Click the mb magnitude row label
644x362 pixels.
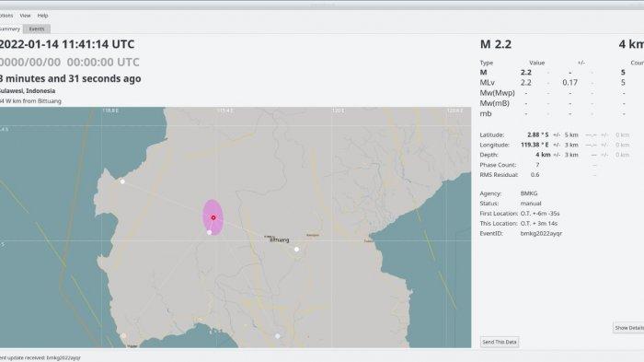point(486,113)
